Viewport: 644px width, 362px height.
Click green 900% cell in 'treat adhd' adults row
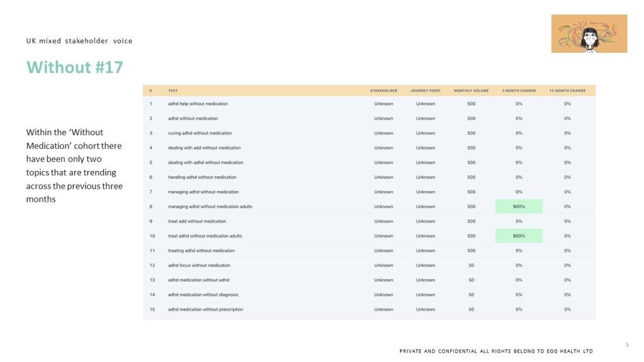[519, 236]
